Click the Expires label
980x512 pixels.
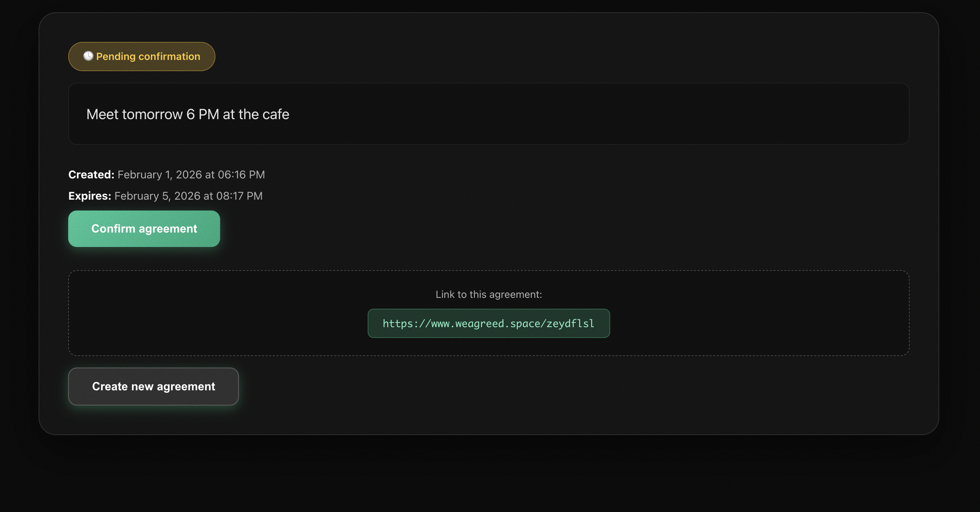[89, 196]
